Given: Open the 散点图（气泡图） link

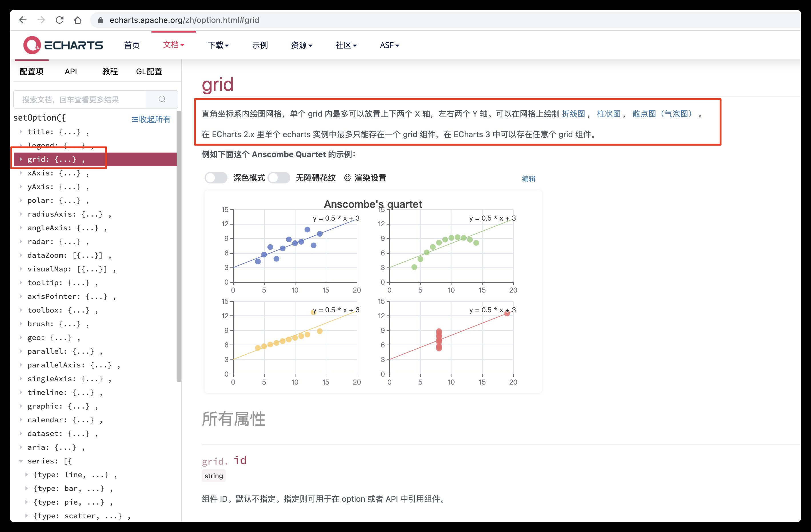Looking at the screenshot, I should pyautogui.click(x=662, y=114).
